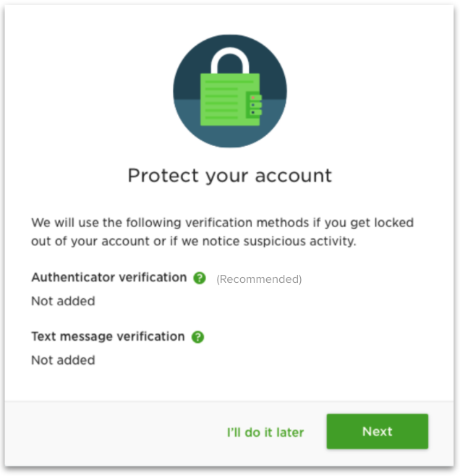Image resolution: width=460 pixels, height=476 pixels.
Task: Choose the "I'll do it later" link
Action: (x=265, y=433)
